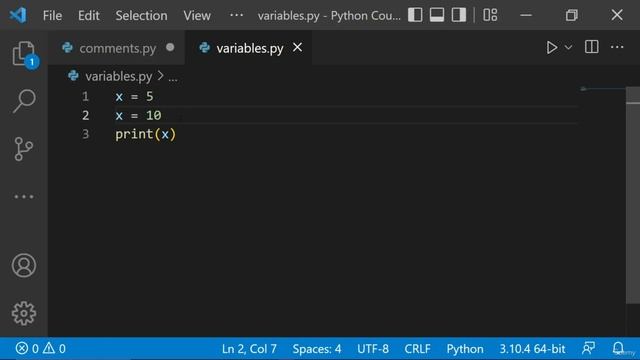Open the Selection menu
This screenshot has width=640, height=360.
(141, 16)
